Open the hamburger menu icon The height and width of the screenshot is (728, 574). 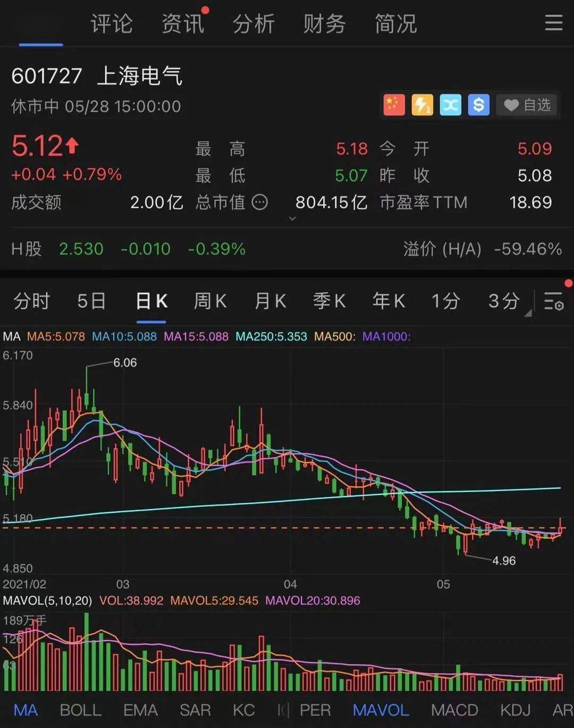click(x=553, y=23)
